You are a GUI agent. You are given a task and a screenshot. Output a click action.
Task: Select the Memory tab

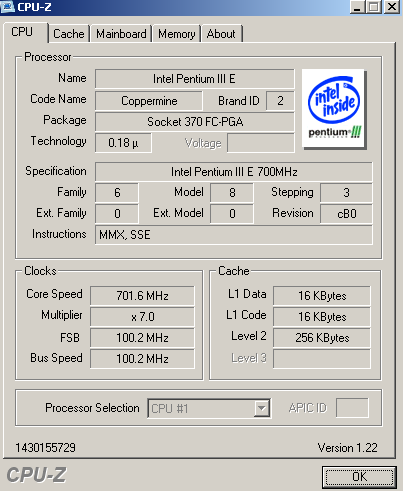click(177, 34)
